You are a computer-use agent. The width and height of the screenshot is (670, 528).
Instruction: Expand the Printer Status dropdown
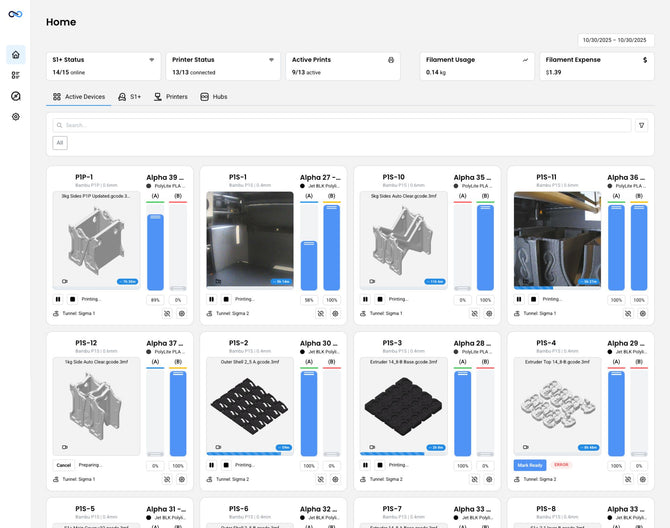click(271, 60)
